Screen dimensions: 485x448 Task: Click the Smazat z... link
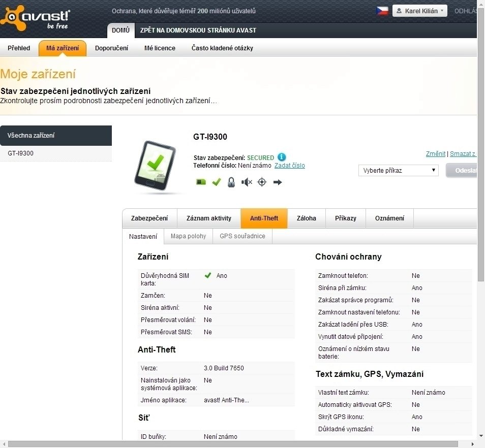463,153
